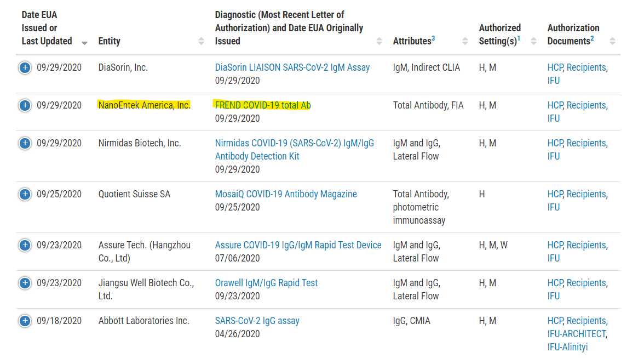Sort the Authorization Documents column arrows
This screenshot has height=358, width=644.
(x=612, y=41)
